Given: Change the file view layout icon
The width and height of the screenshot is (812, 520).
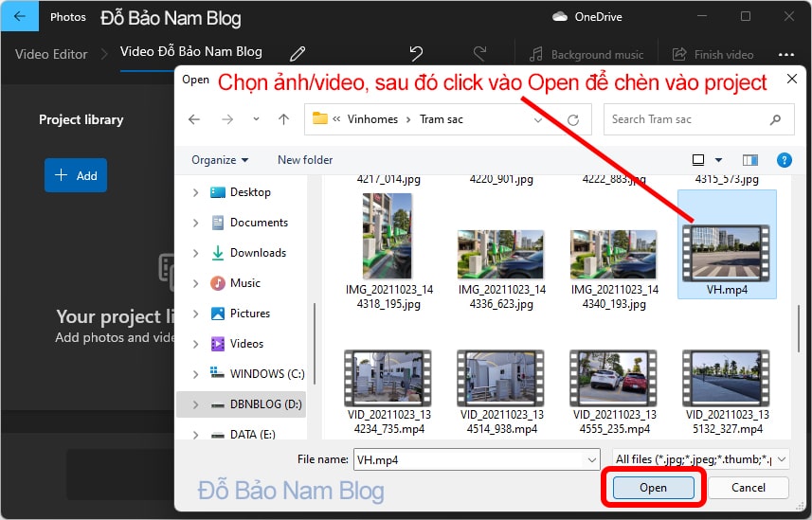Looking at the screenshot, I should click(x=698, y=160).
